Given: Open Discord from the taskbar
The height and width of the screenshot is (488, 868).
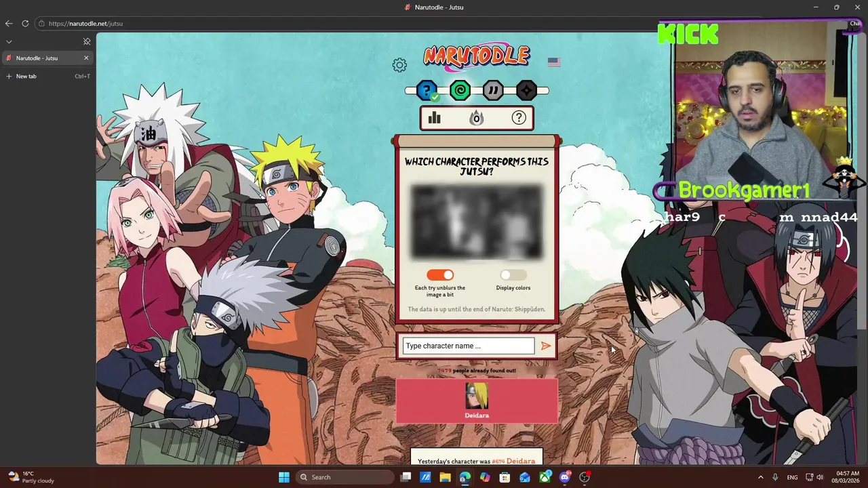Looking at the screenshot, I should [565, 477].
